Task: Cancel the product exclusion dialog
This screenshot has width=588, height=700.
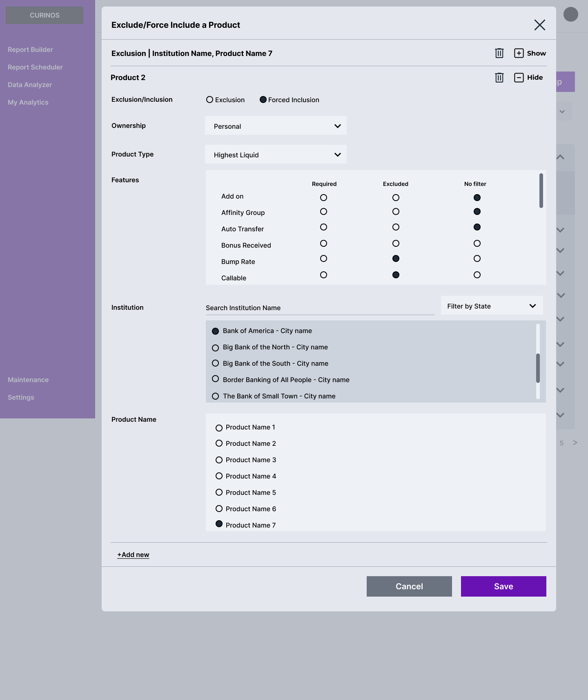Action: click(409, 586)
